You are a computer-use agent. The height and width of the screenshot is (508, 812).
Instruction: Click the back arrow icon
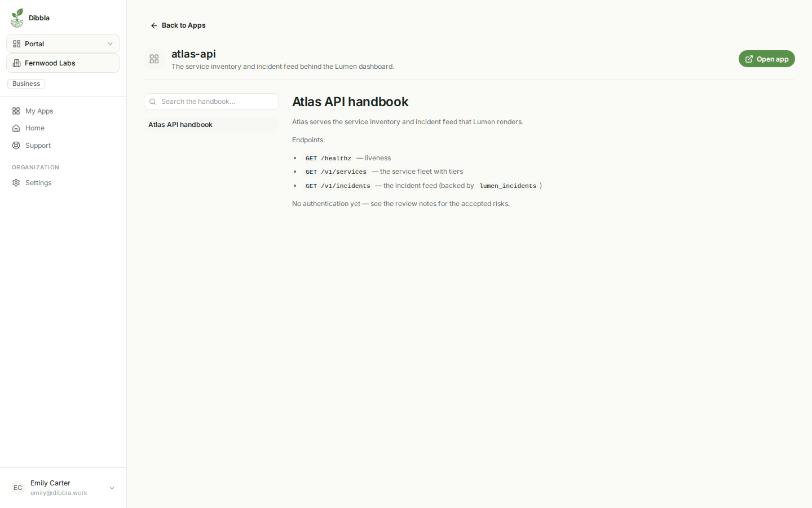[x=154, y=25]
